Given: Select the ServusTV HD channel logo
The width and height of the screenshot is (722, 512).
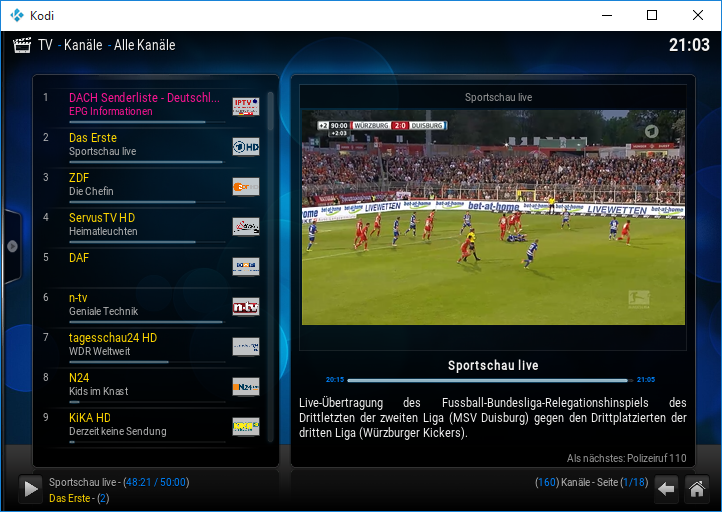Looking at the screenshot, I should tap(246, 227).
